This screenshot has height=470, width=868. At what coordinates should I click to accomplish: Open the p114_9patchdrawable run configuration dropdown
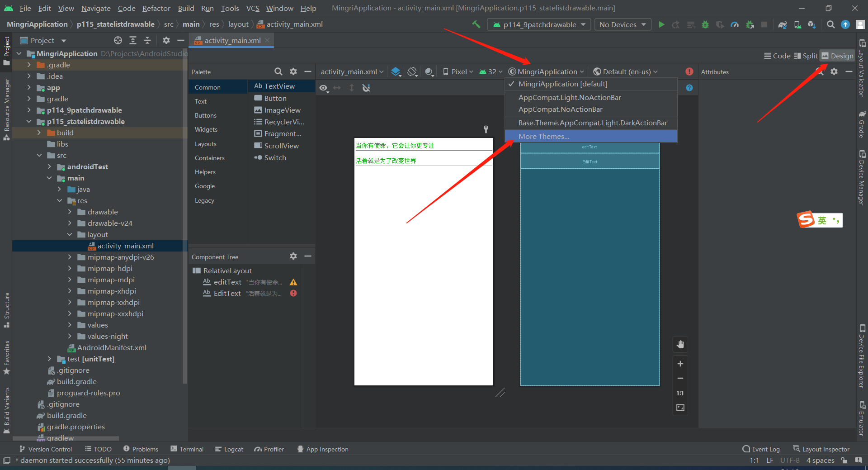click(x=539, y=24)
